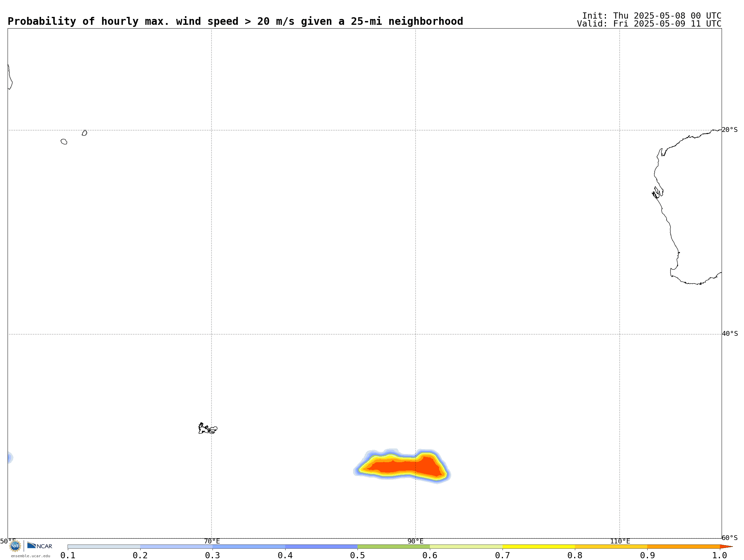This screenshot has width=744, height=560.
Task: Click the 0.3–0.4 blue colorbar segment
Action: coord(249,547)
